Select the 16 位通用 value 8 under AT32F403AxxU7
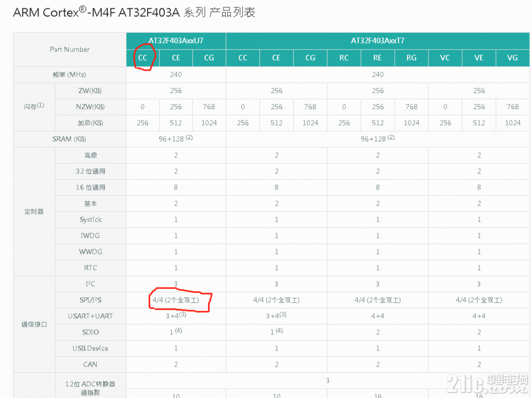Viewport: 532px width, 398px height. (x=176, y=187)
